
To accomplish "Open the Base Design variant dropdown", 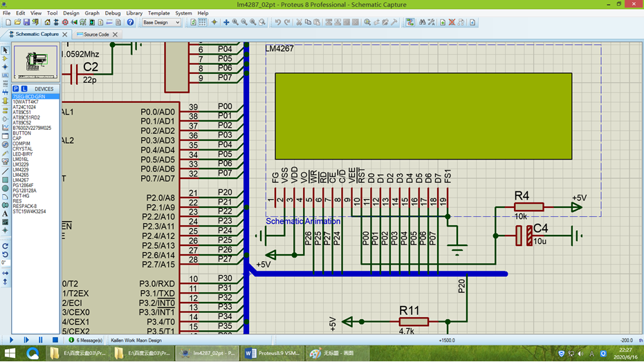I will coord(161,23).
